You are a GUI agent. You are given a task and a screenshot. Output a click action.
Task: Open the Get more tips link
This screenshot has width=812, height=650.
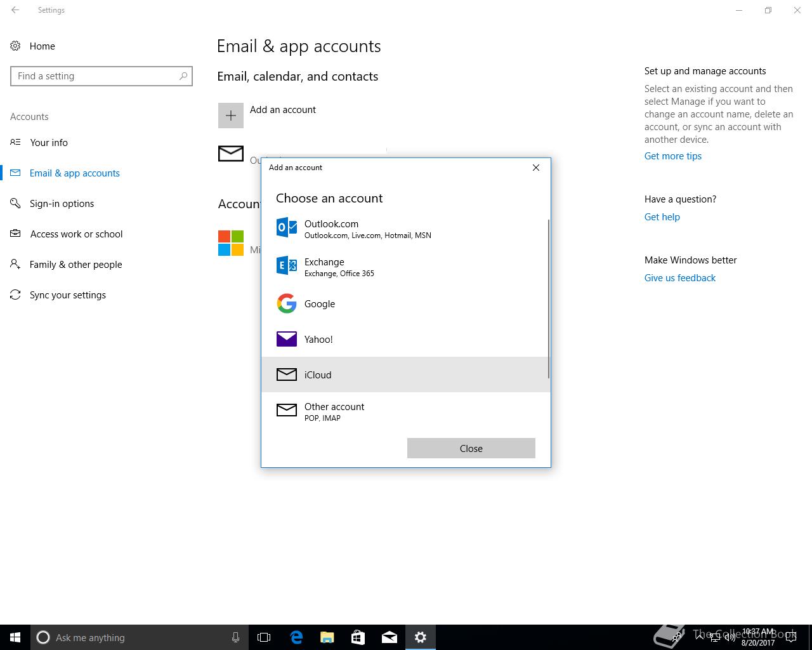tap(673, 156)
